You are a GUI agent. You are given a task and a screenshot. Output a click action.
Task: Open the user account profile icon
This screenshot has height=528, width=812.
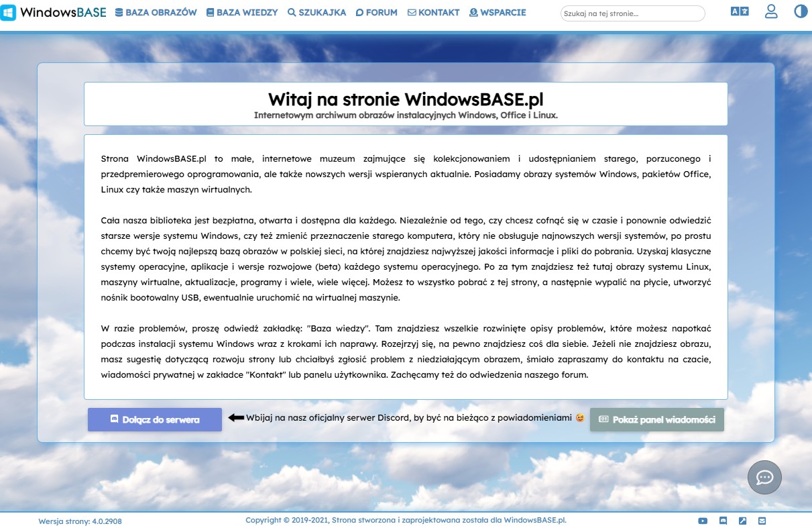click(771, 12)
